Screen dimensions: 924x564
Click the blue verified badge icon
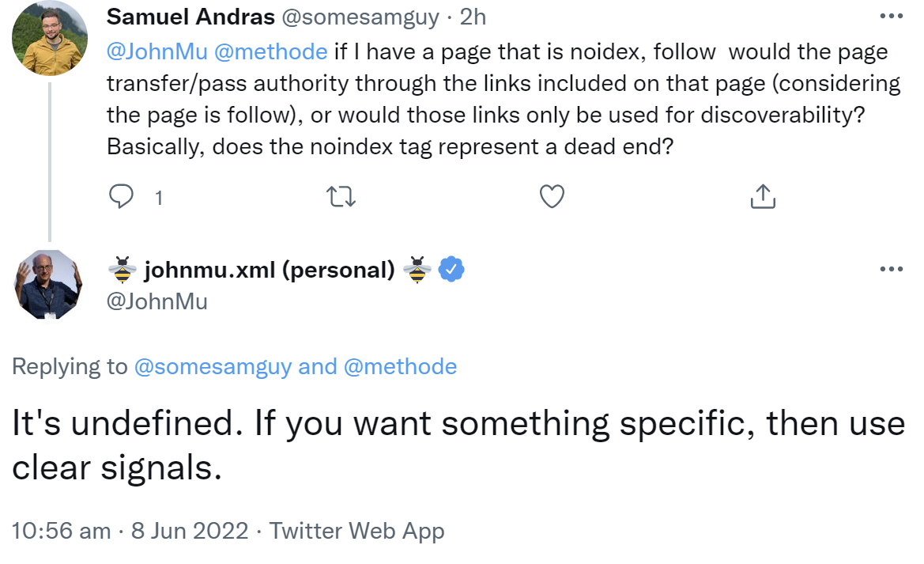click(451, 270)
